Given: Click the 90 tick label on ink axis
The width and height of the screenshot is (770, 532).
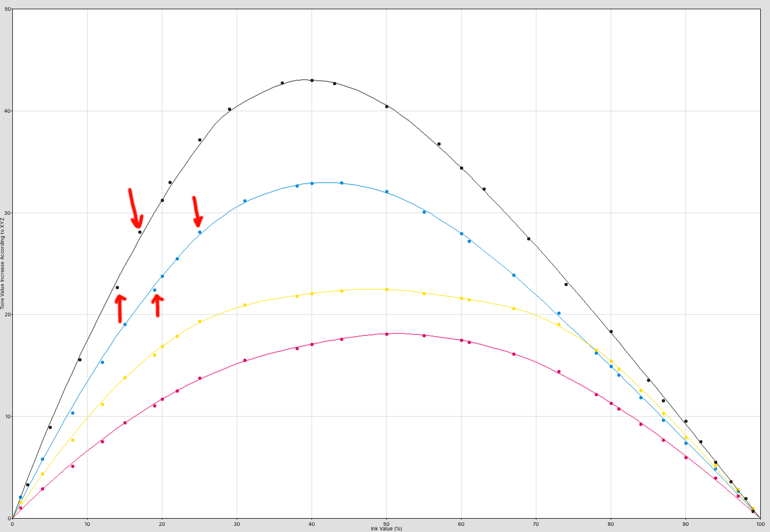Looking at the screenshot, I should 685,524.
